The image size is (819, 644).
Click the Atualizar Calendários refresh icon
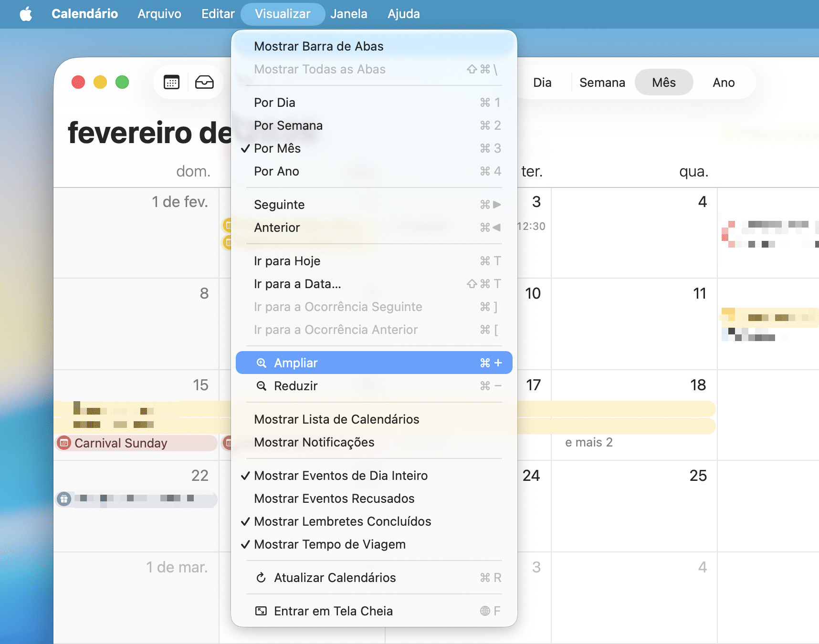[x=261, y=578]
